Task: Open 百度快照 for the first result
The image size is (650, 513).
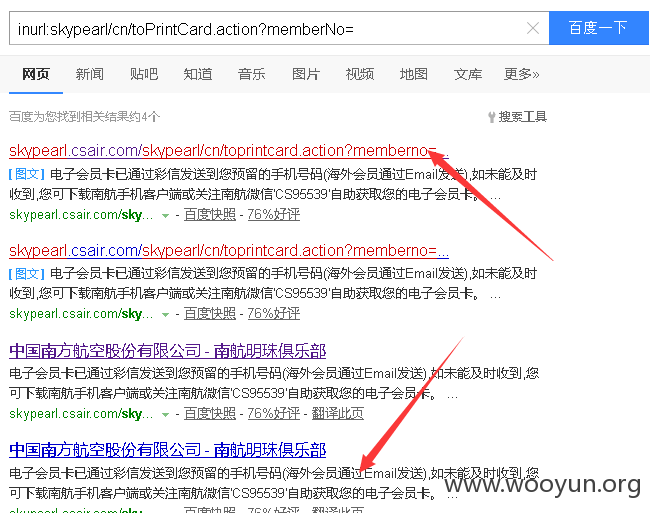Action: 210,215
